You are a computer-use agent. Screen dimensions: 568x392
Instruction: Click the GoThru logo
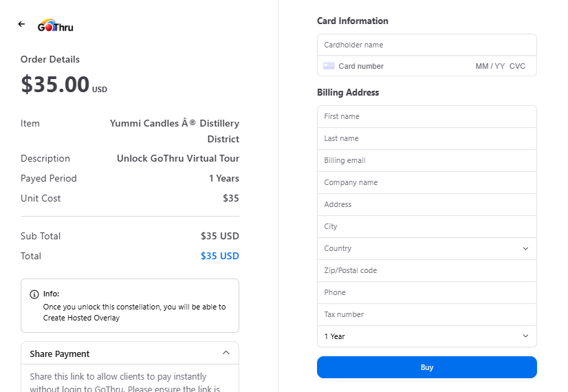click(56, 26)
